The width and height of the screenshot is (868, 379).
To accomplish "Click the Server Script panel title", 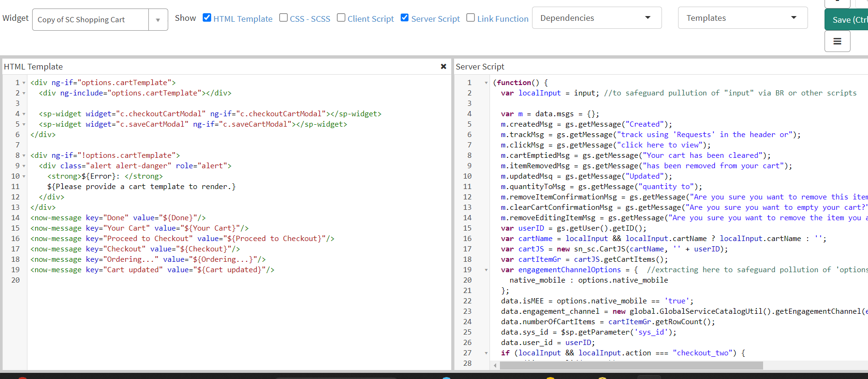I will [x=480, y=67].
